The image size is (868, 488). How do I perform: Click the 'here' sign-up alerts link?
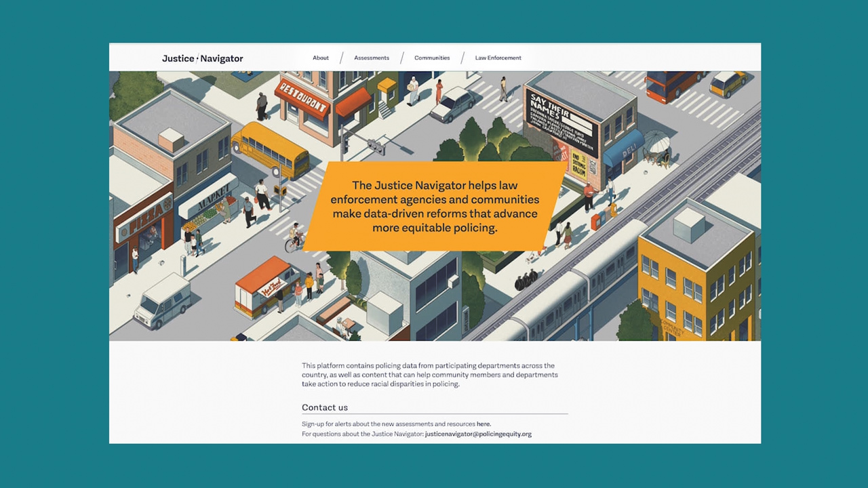[483, 424]
